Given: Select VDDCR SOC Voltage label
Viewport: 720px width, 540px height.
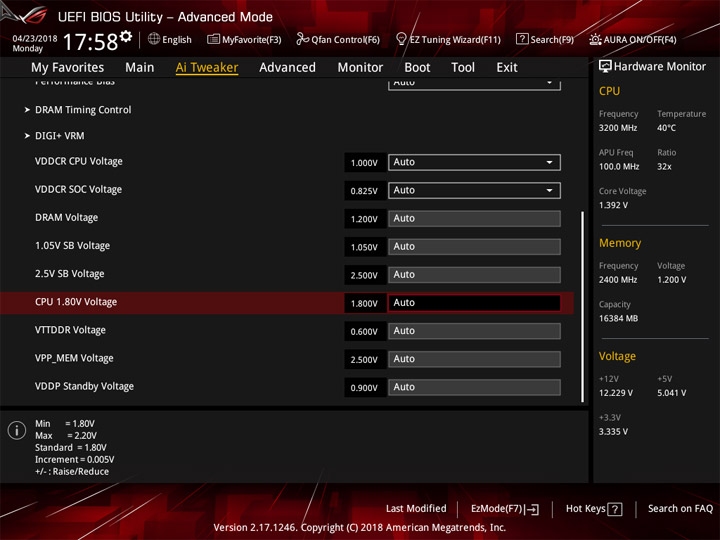Looking at the screenshot, I should [79, 190].
